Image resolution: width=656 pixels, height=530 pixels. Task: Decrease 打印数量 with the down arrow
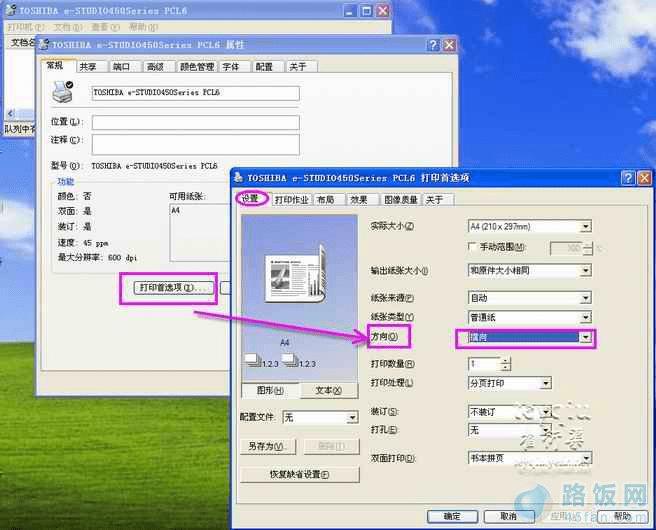(x=505, y=367)
